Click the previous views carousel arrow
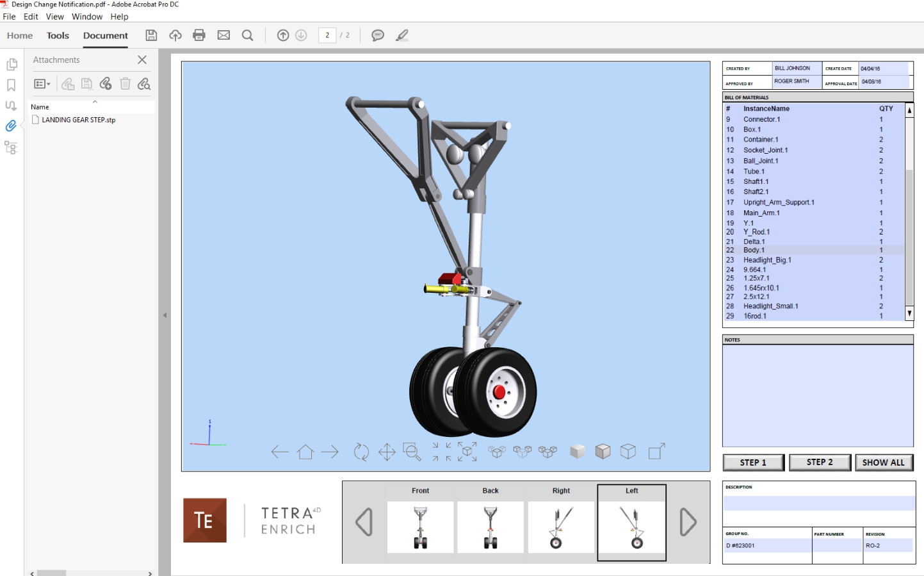 pos(364,522)
